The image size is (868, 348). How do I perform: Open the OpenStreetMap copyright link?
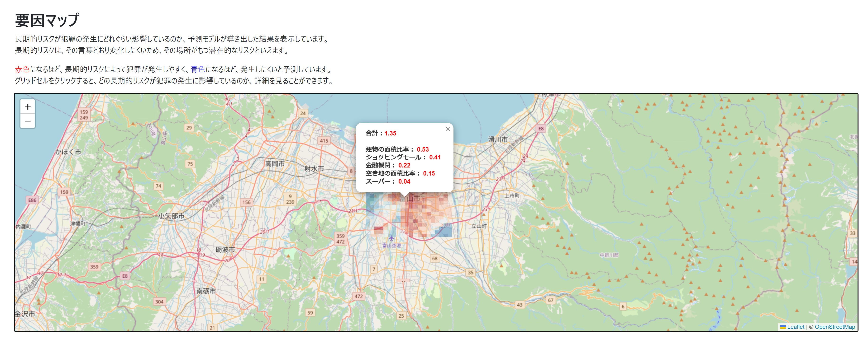pyautogui.click(x=835, y=327)
